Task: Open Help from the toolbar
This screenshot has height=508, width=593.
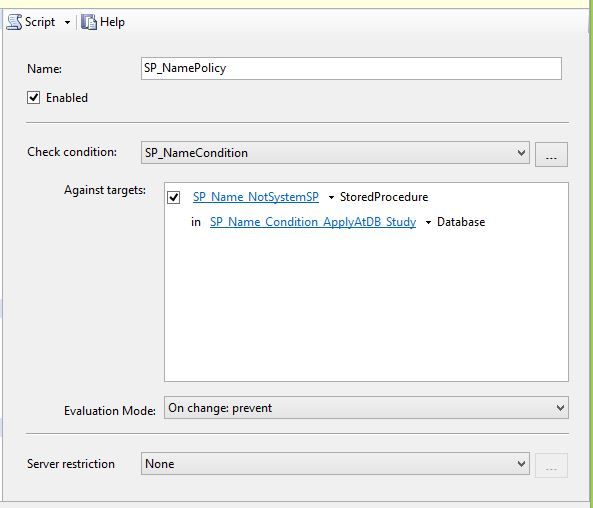Action: [103, 22]
